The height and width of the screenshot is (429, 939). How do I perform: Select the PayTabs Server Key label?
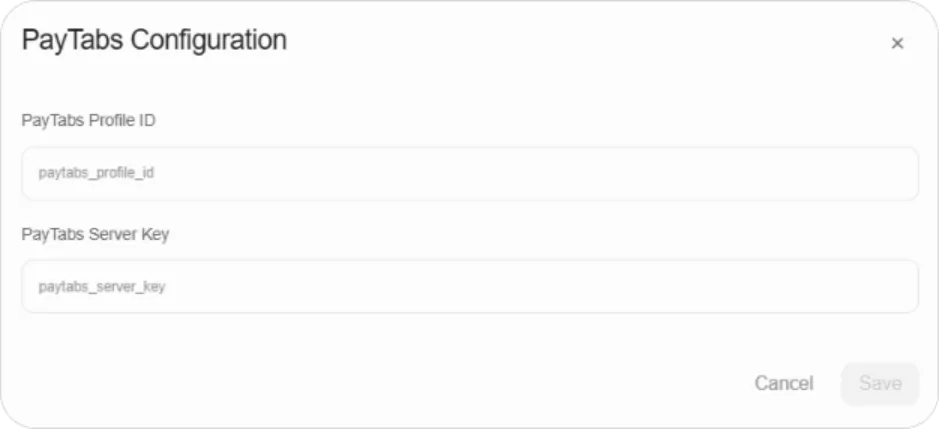95,234
